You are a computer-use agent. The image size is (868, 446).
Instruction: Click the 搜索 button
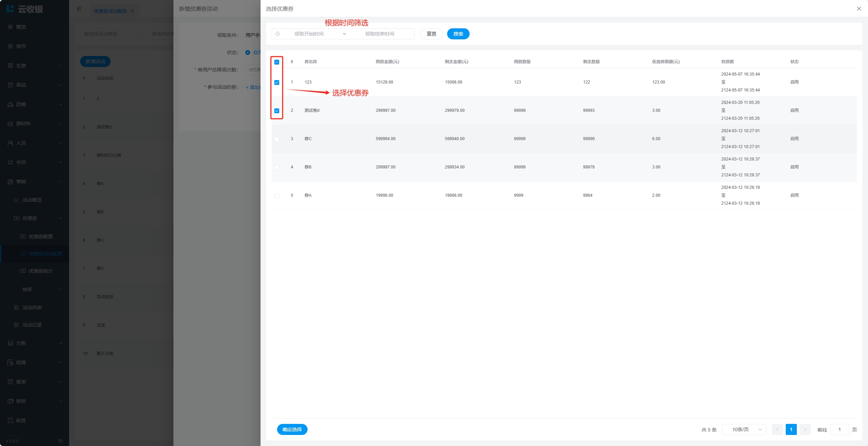pyautogui.click(x=458, y=34)
